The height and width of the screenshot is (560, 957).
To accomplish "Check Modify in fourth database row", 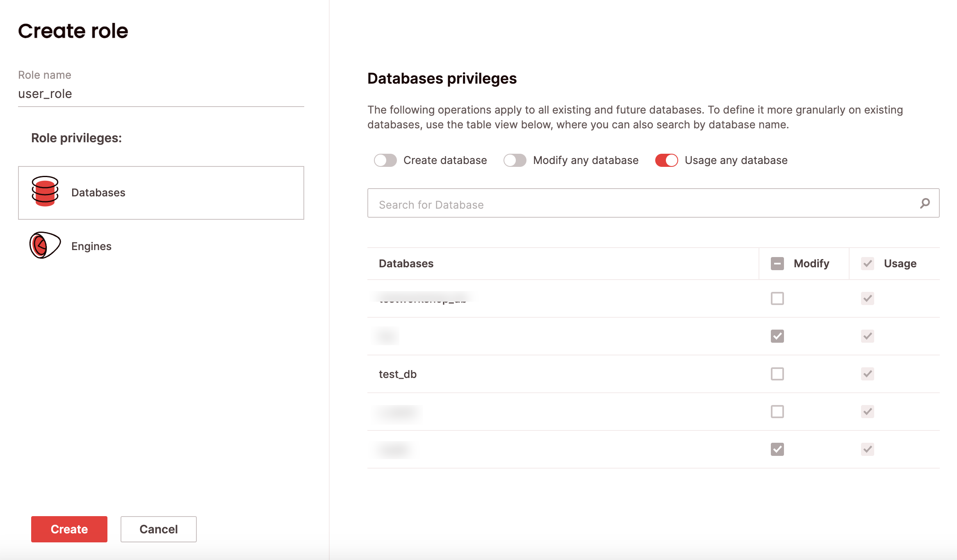I will point(777,412).
